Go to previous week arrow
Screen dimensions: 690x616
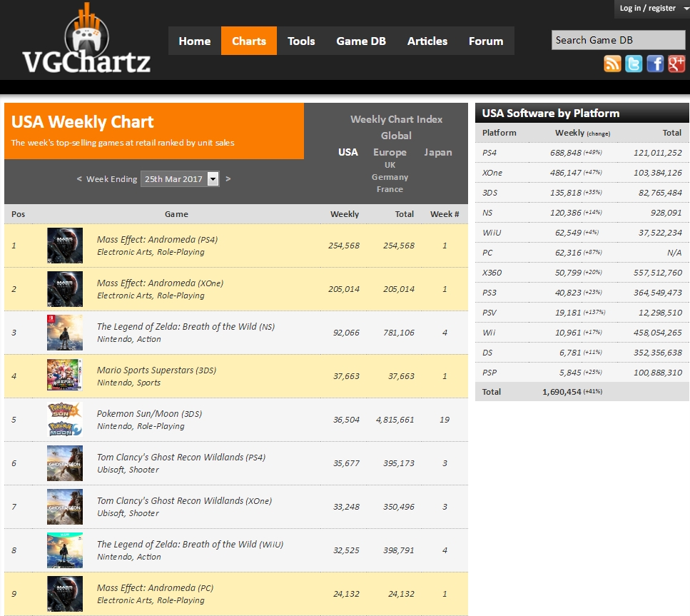click(x=79, y=178)
